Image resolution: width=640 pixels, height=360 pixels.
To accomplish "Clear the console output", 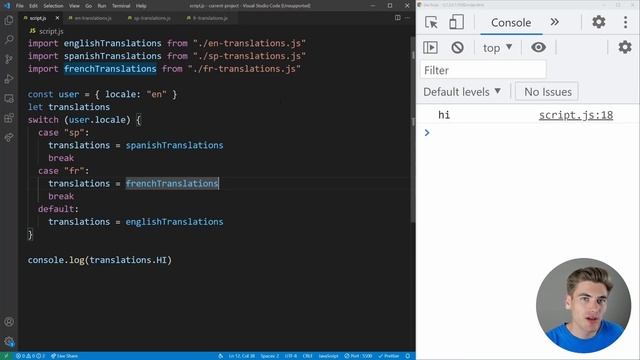I will 457,47.
